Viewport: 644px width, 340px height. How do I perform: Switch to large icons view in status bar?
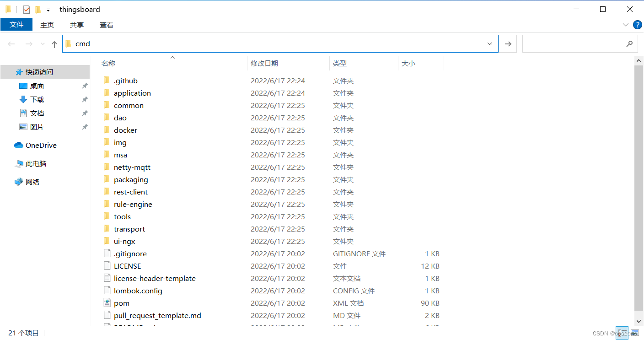634,333
